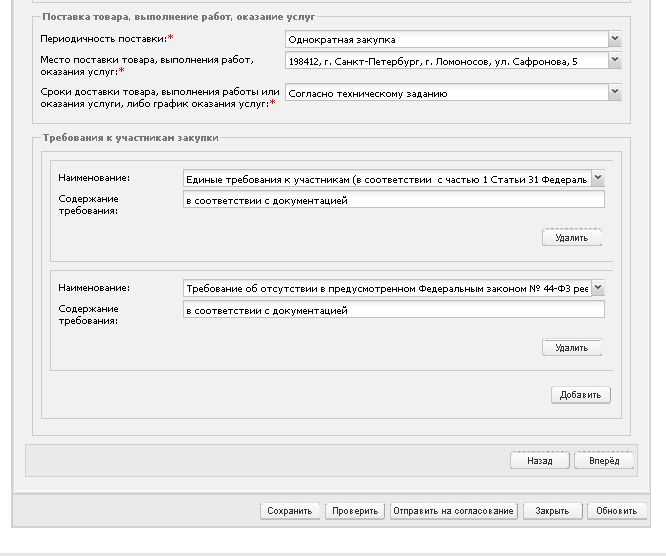Image resolution: width=666 pixels, height=556 pixels.
Task: Open the Сроки доставки товара dropdown arrow
Action: pos(615,92)
